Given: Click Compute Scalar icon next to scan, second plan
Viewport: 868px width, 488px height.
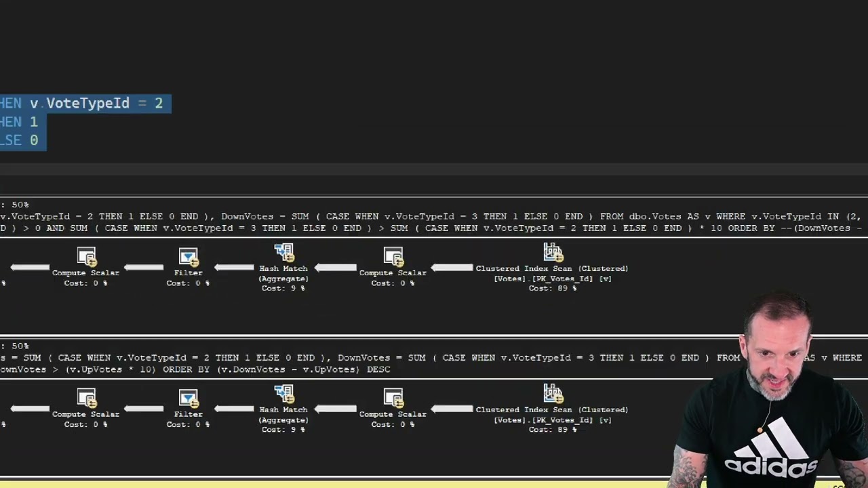Looking at the screenshot, I should 393,399.
